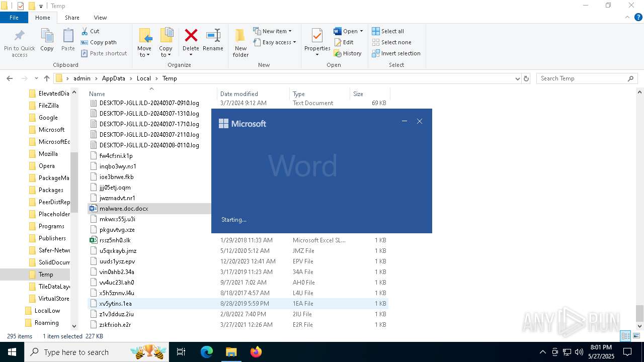644x362 pixels.
Task: Select the LocalLow folder in sidebar
Action: (x=47, y=311)
